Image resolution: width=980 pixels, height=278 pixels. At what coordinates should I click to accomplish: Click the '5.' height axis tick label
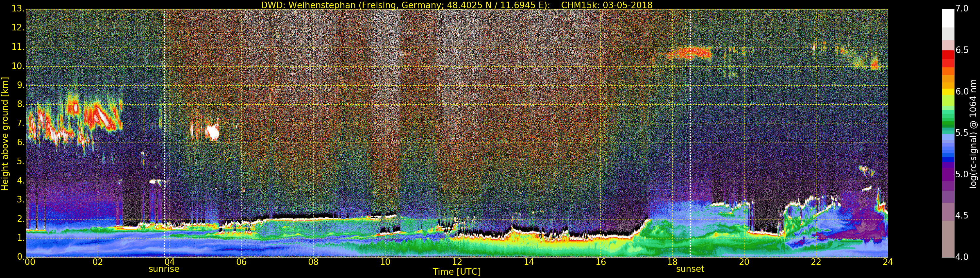click(21, 162)
